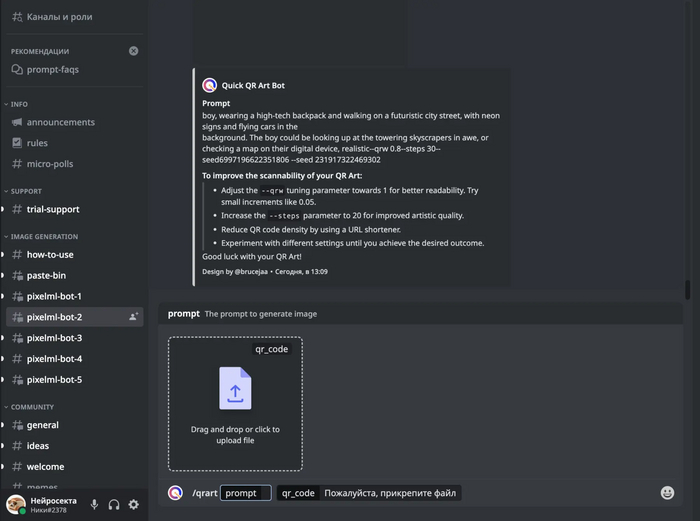Image resolution: width=700 pixels, height=521 pixels.
Task: Click the 'To improve the scannability' heading
Action: [x=282, y=176]
